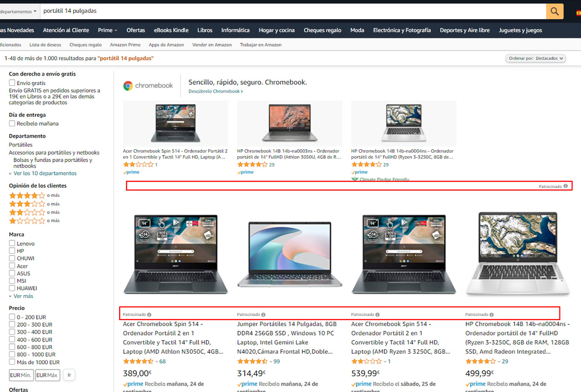Open the large white HP Chromebook product image
The height and width of the screenshot is (392, 581).
[x=518, y=253]
